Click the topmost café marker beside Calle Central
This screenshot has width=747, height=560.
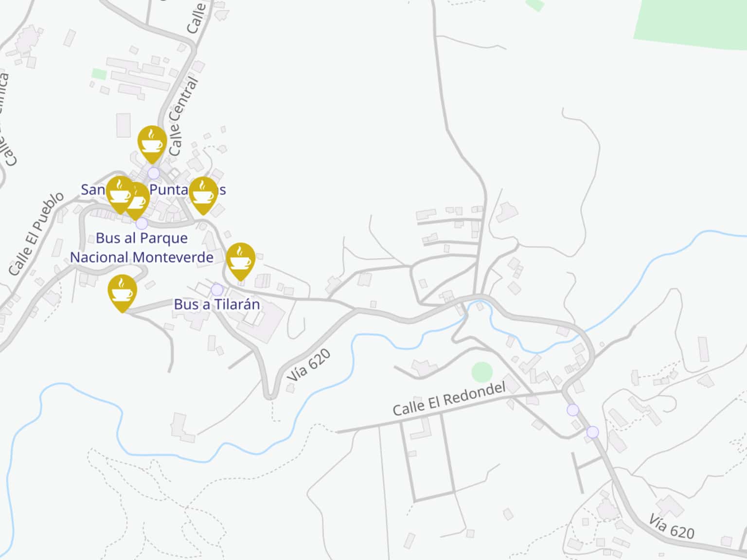tap(152, 144)
